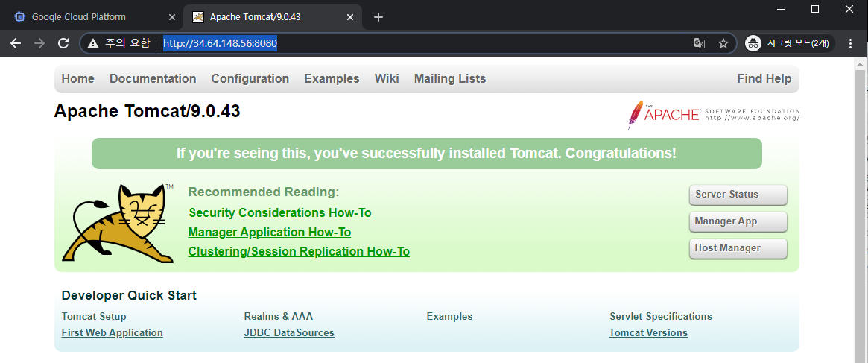Open First Web Application link
868x363 pixels.
click(112, 333)
